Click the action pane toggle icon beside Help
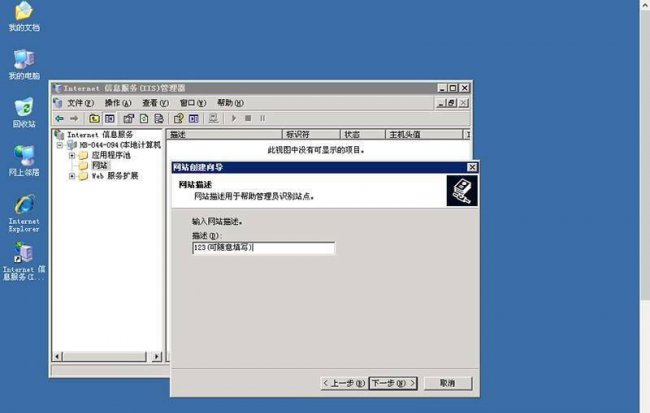Image resolution: width=650 pixels, height=413 pixels. pos(194,119)
